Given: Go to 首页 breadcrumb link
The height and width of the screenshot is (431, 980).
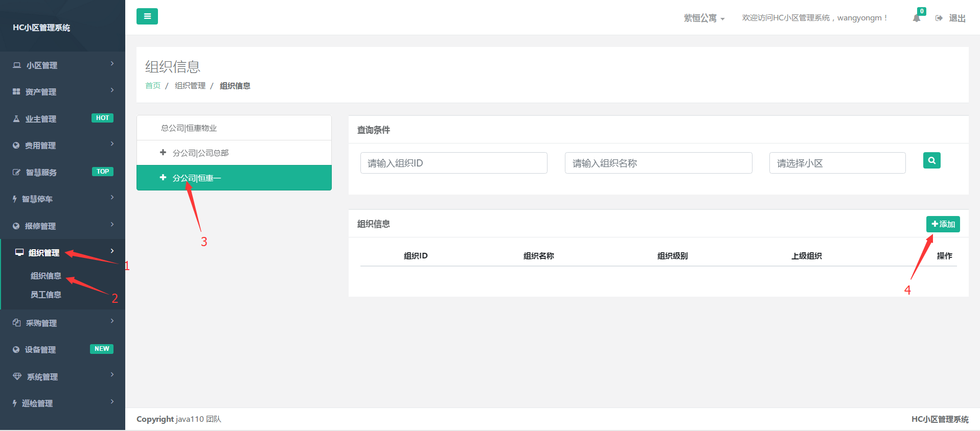Looking at the screenshot, I should click(153, 85).
